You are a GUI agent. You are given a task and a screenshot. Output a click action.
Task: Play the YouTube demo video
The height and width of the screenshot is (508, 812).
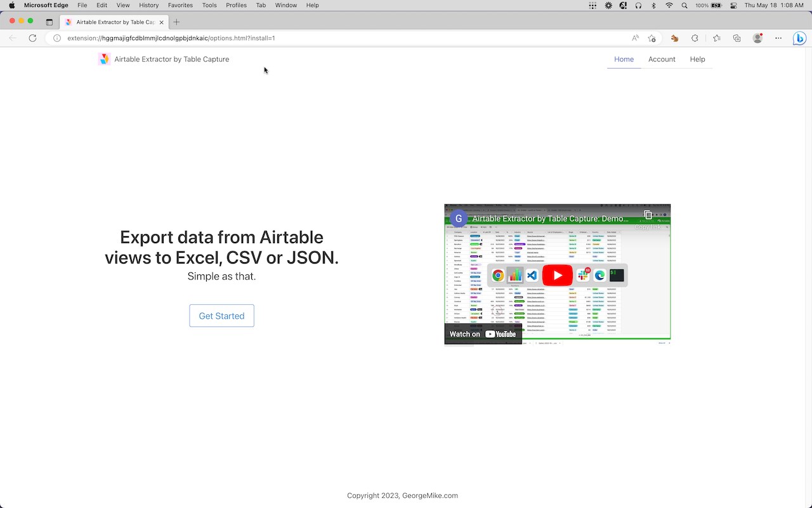point(557,275)
